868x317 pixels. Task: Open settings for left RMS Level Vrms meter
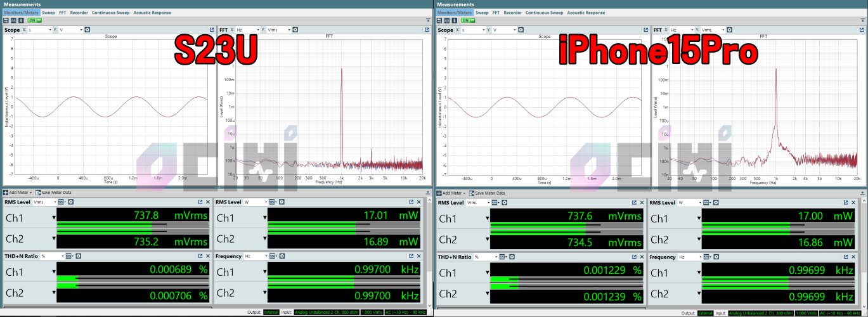pos(70,202)
